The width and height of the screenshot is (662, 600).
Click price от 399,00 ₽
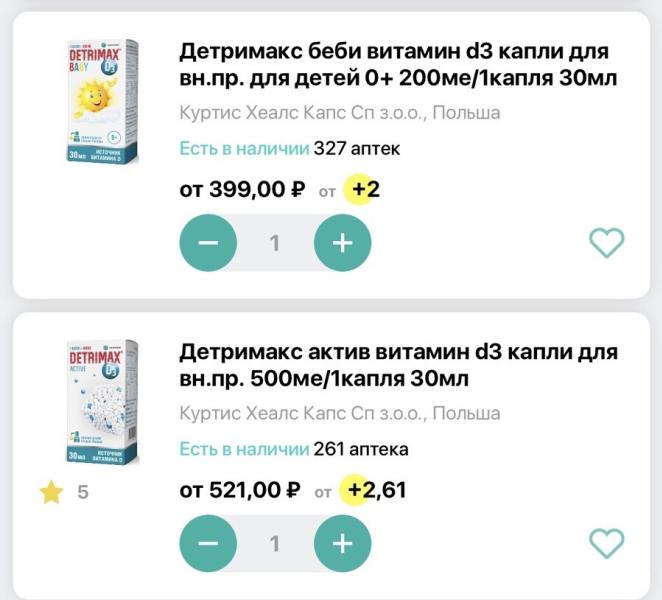click(x=242, y=189)
